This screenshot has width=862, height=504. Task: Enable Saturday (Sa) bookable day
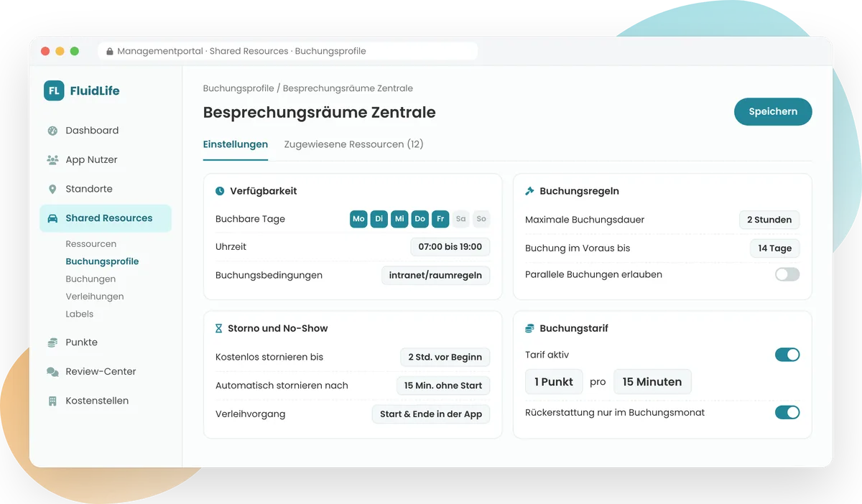click(x=461, y=219)
